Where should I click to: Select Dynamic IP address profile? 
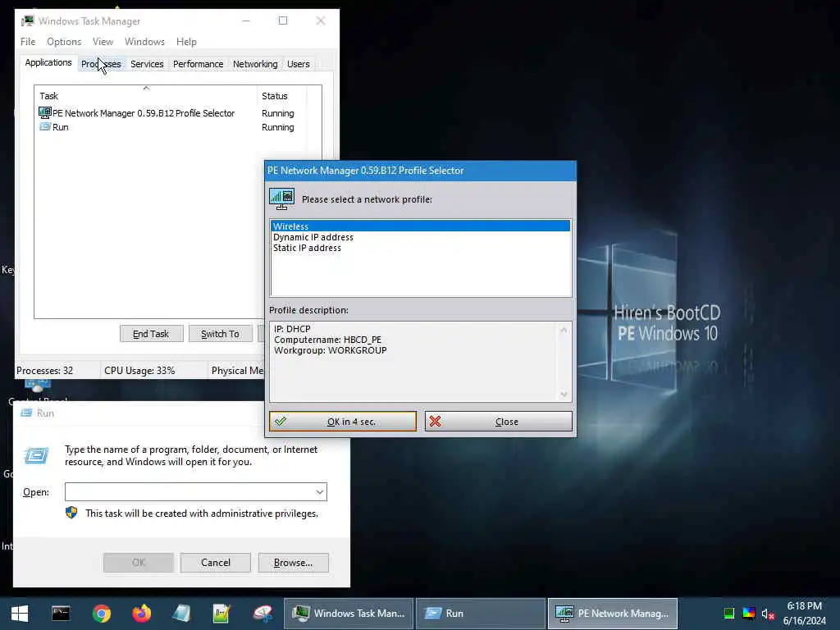[x=421, y=237]
